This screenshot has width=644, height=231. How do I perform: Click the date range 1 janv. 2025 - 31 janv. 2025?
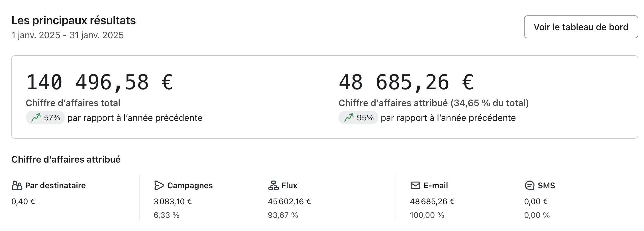[68, 35]
